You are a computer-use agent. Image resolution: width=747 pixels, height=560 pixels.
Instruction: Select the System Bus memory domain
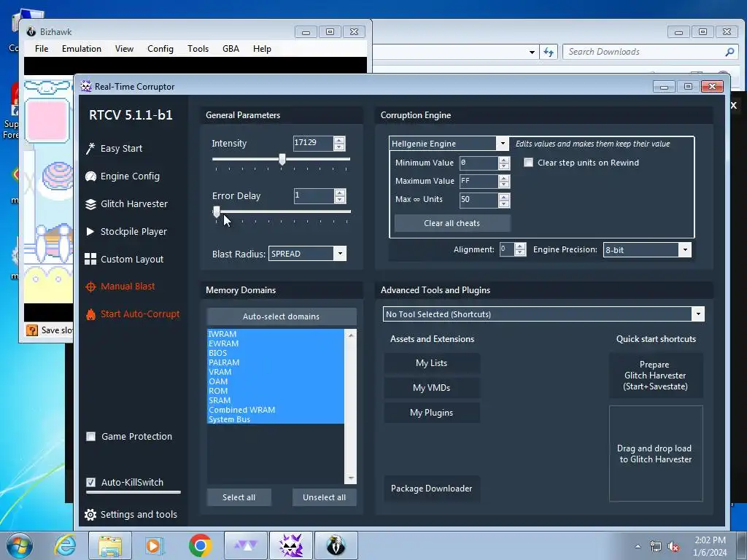coord(275,419)
